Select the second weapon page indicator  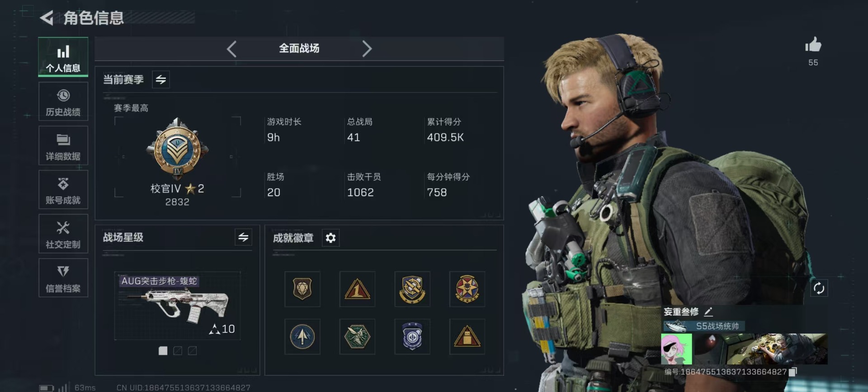coord(178,350)
